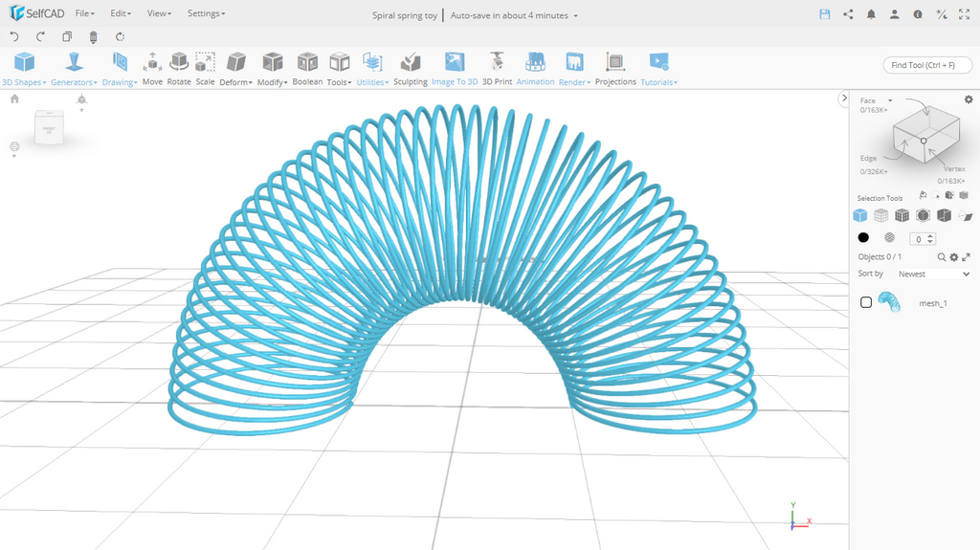980x550 pixels.
Task: Click the copy object icon
Action: tap(67, 37)
